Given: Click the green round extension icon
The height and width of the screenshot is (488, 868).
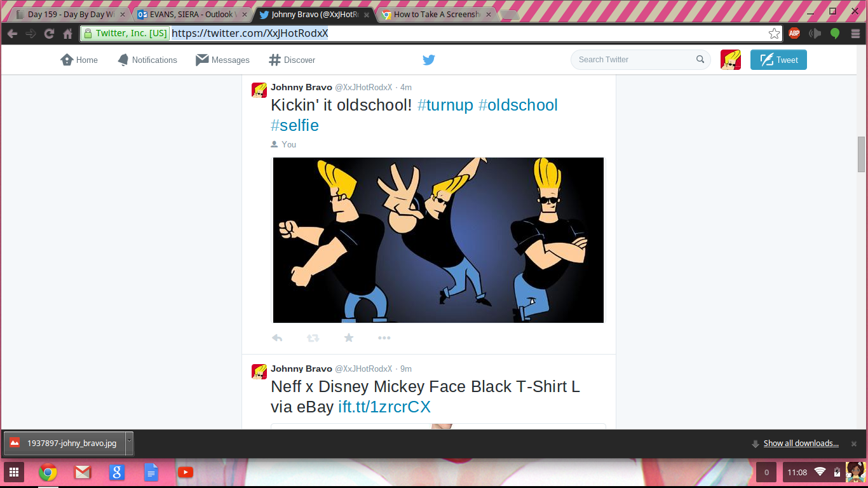Looking at the screenshot, I should point(835,34).
